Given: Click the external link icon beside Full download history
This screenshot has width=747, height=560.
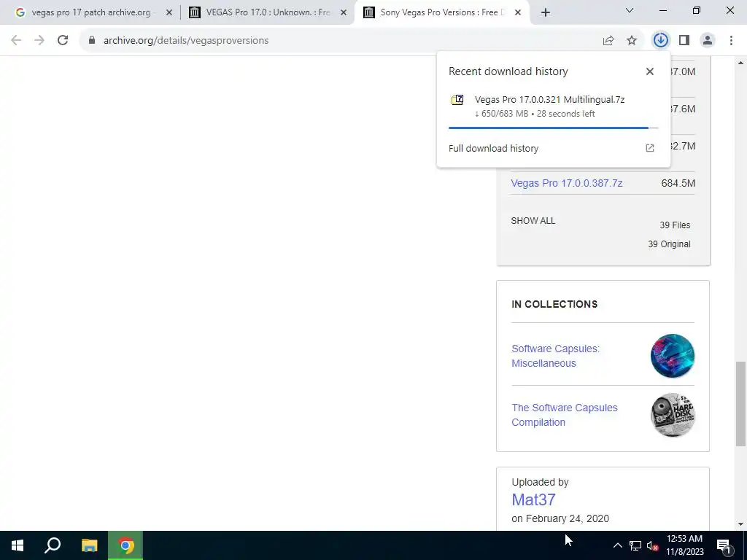Looking at the screenshot, I should [650, 148].
